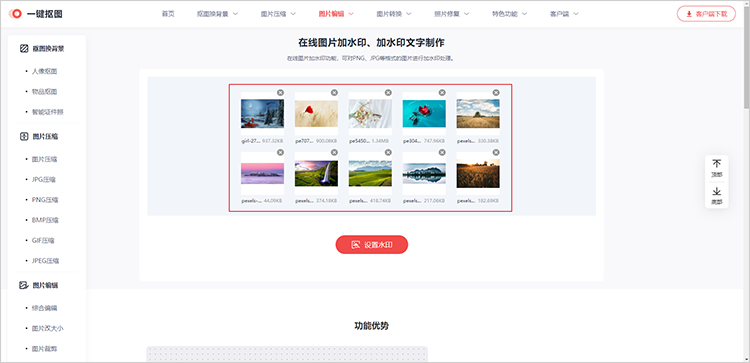Select the sunset wheat field thumbnail

click(478, 174)
